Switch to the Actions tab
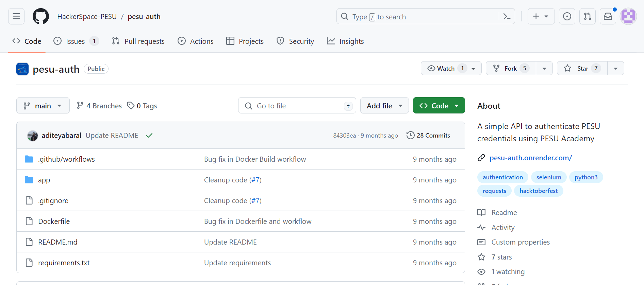 pyautogui.click(x=196, y=41)
